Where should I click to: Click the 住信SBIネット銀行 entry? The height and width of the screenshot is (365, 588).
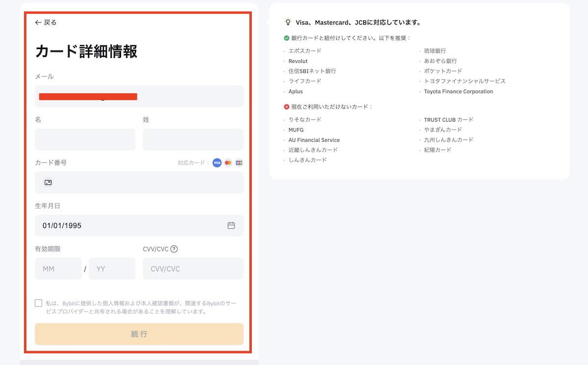[x=312, y=71]
